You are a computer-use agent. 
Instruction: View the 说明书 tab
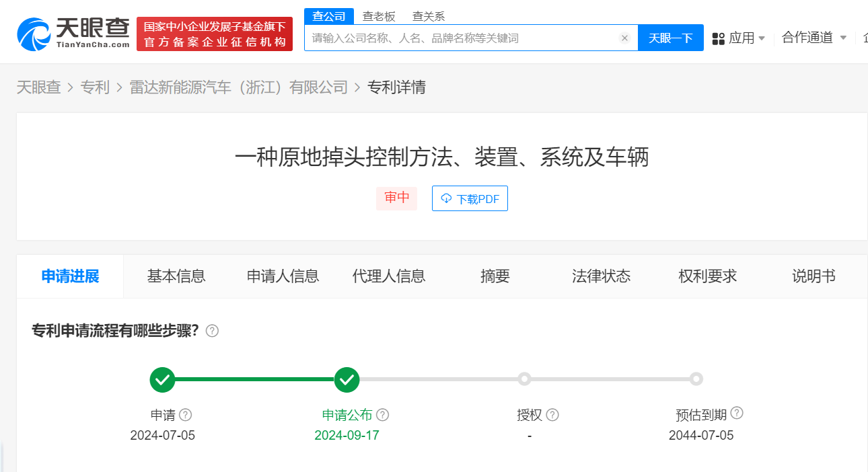click(x=813, y=276)
